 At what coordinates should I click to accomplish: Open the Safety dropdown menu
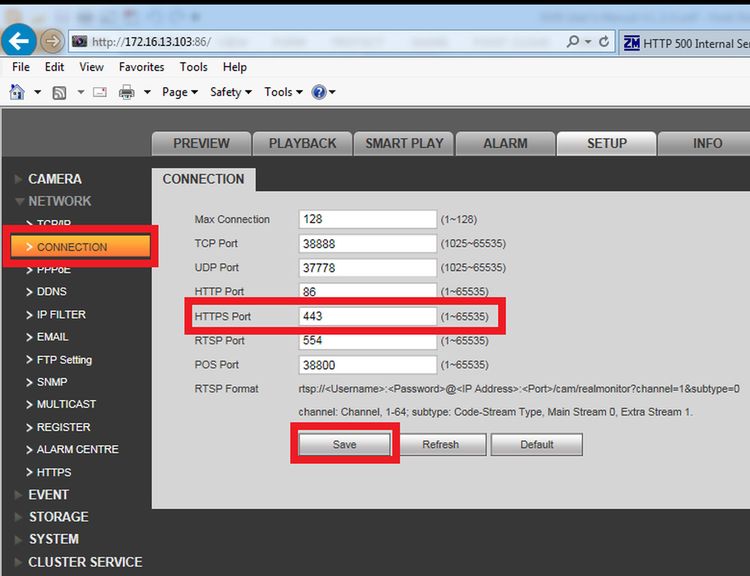231,92
